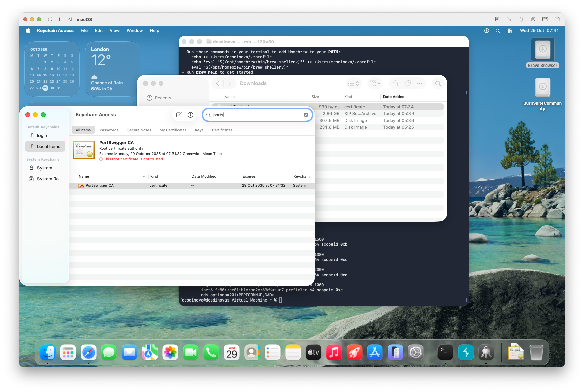Clear the search field with the X icon
584x392 pixels.
point(306,115)
